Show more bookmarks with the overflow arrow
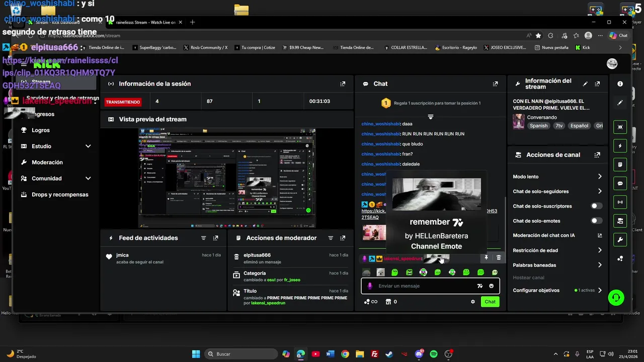Viewport: 644px width, 362px height. tap(620, 47)
